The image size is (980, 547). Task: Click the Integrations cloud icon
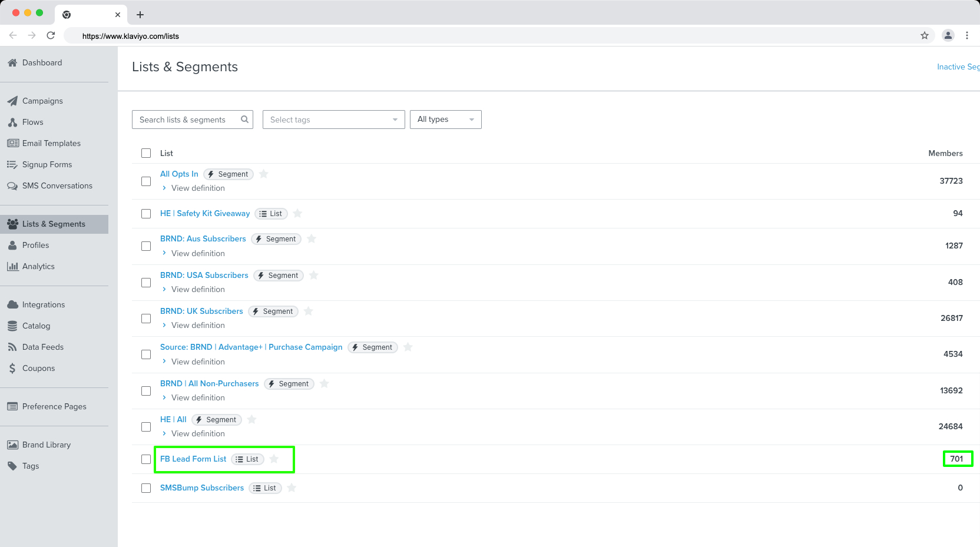(x=12, y=305)
